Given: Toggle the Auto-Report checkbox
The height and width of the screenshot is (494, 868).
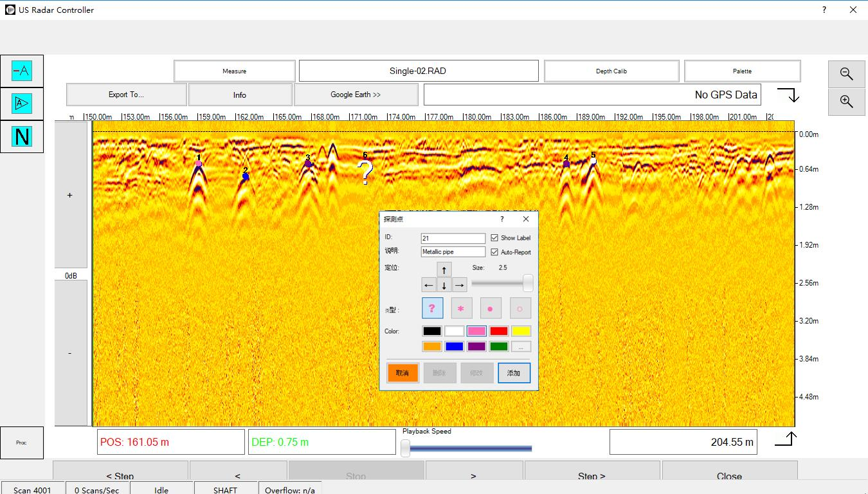Looking at the screenshot, I should 494,252.
